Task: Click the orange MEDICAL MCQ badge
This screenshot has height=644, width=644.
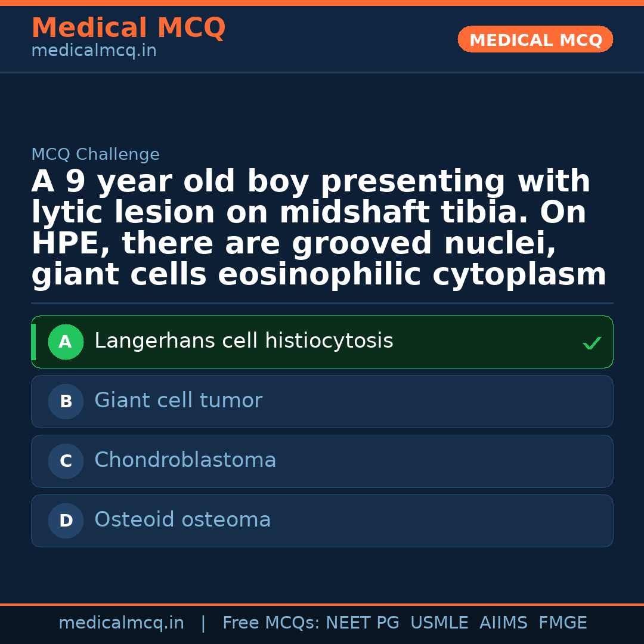Action: [535, 40]
